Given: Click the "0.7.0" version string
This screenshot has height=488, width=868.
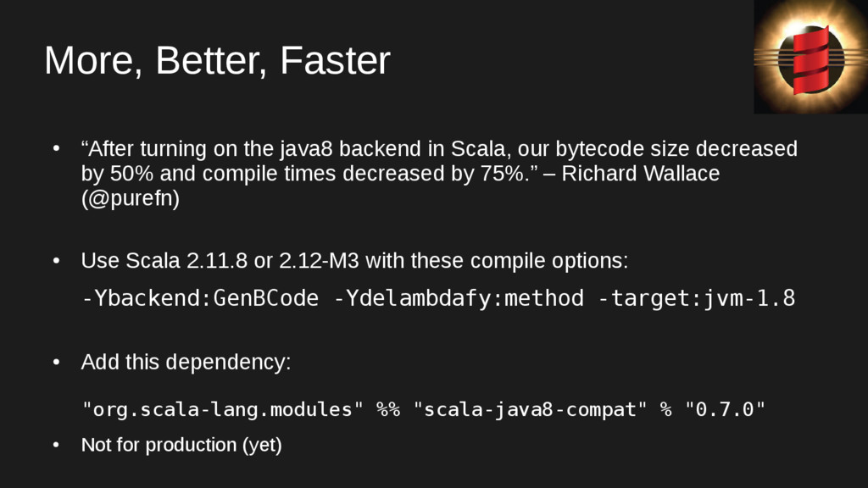Looking at the screenshot, I should 724,410.
